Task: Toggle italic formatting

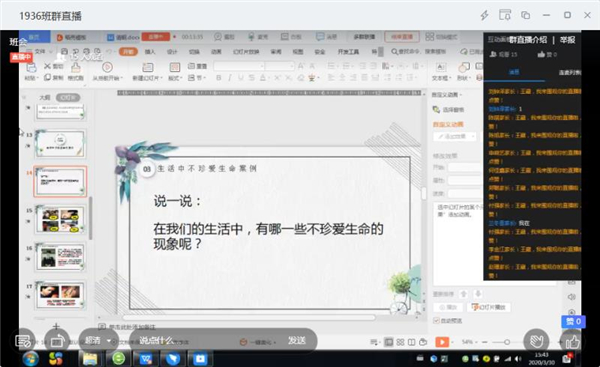Action: 230,78
